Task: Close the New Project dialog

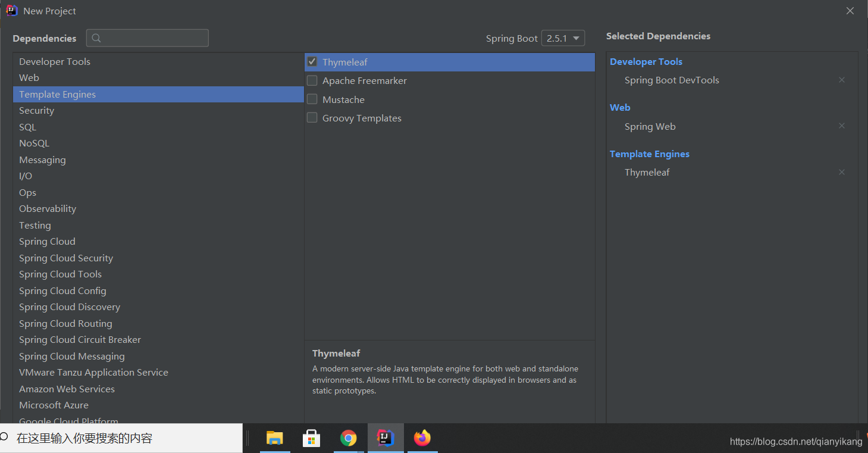Action: [850, 11]
